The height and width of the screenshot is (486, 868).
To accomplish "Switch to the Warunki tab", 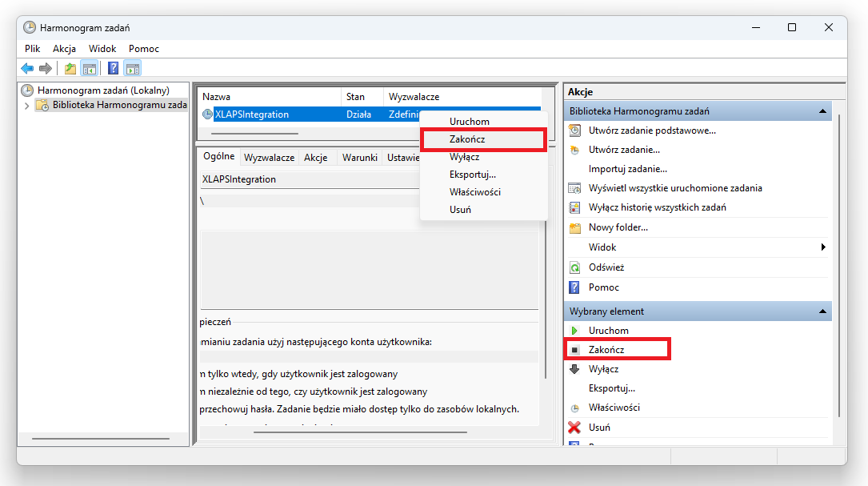I will coord(359,158).
